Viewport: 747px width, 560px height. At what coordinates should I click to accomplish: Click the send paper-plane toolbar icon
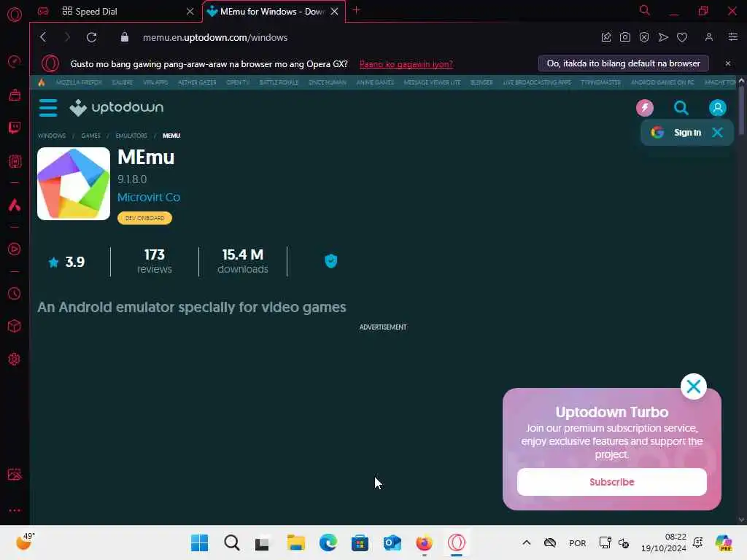point(663,37)
